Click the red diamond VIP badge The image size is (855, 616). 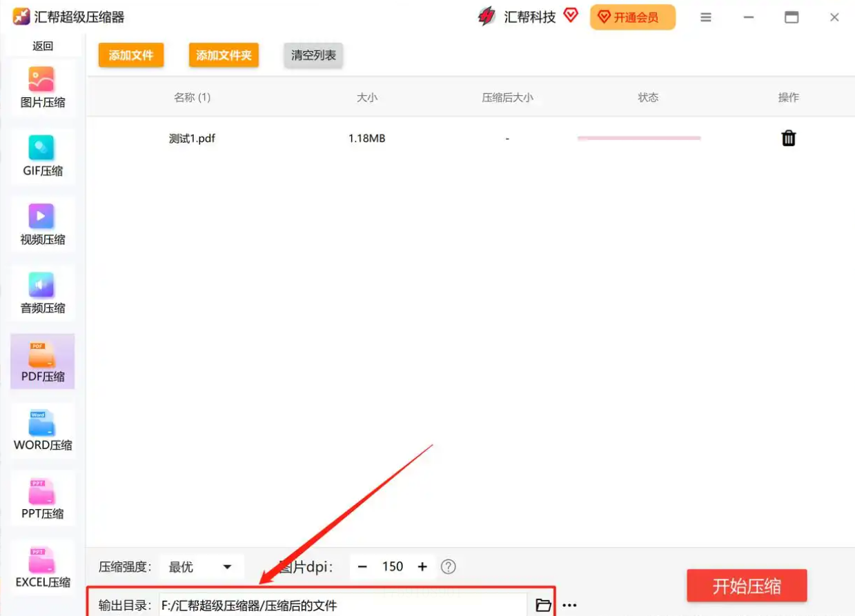pos(571,14)
